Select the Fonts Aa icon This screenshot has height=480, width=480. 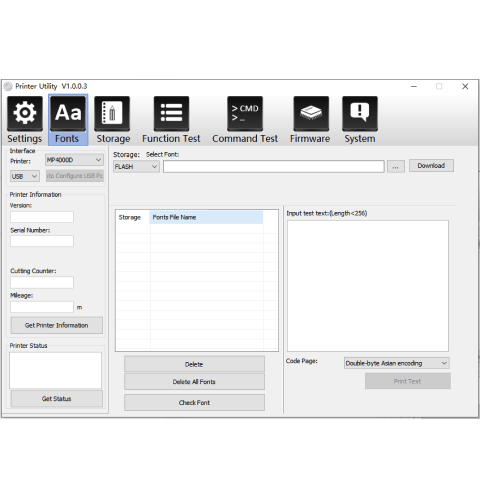[x=68, y=113]
